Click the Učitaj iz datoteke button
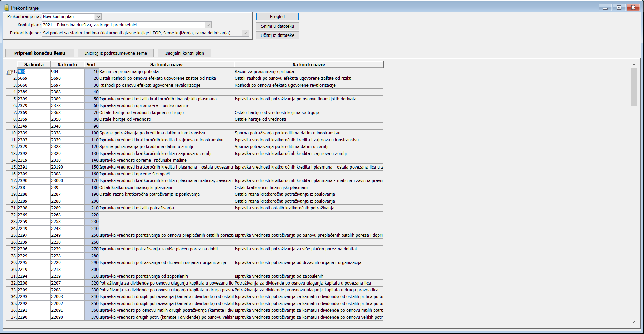This screenshot has height=334, width=644. coord(277,35)
